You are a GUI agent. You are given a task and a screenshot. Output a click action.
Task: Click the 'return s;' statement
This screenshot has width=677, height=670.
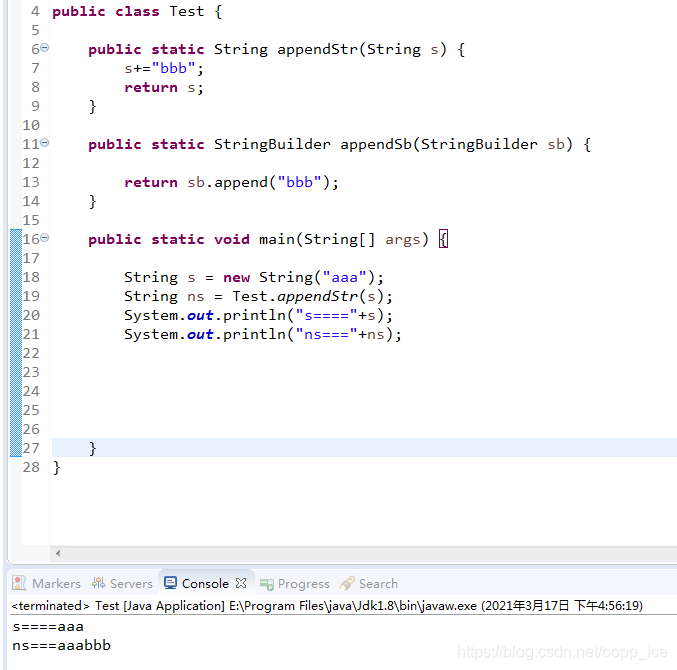(x=164, y=88)
